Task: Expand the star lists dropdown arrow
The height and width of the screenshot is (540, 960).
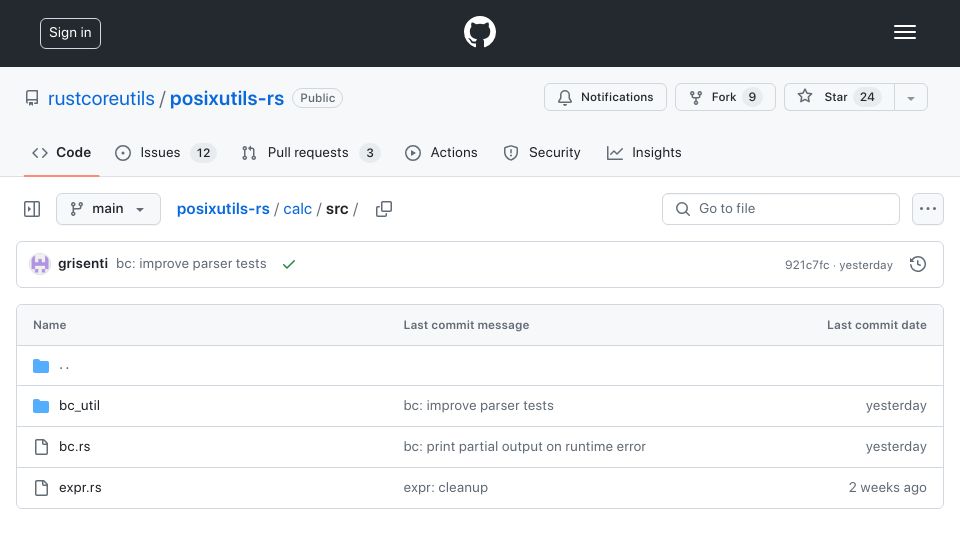Action: 911,98
